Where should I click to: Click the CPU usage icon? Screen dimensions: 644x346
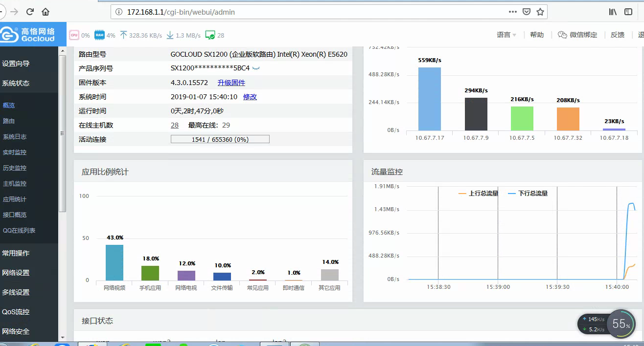pyautogui.click(x=74, y=35)
